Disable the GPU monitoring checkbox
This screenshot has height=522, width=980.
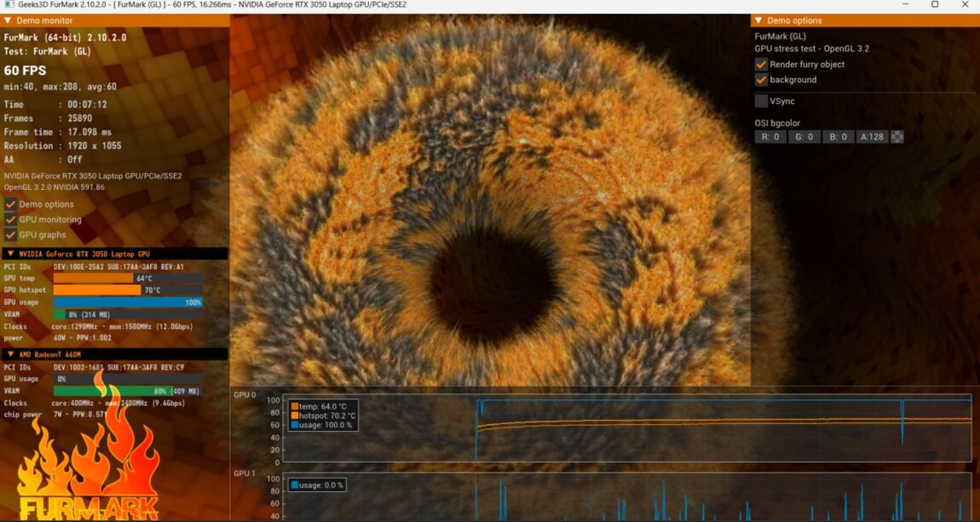point(10,220)
